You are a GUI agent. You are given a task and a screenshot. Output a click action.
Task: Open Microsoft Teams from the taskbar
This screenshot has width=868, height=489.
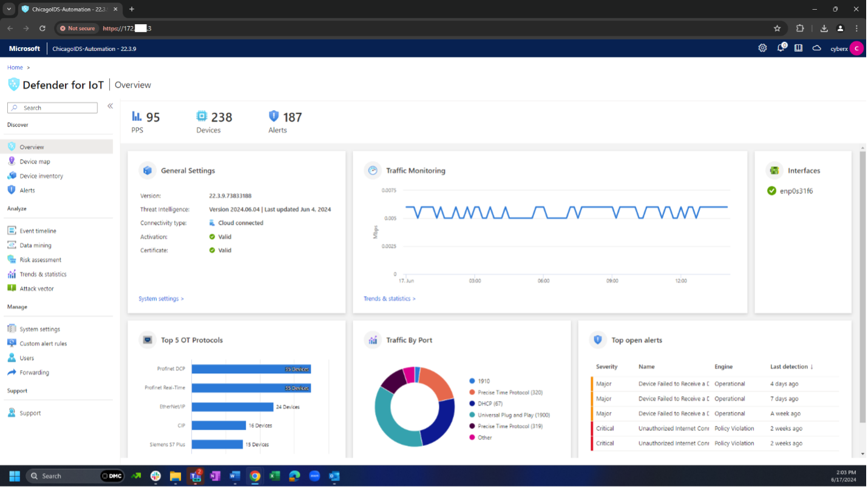tap(195, 476)
